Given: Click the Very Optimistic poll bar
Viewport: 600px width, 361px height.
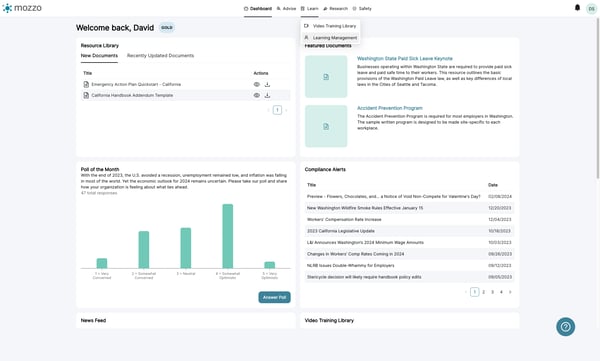Looking at the screenshot, I should pyautogui.click(x=269, y=265).
